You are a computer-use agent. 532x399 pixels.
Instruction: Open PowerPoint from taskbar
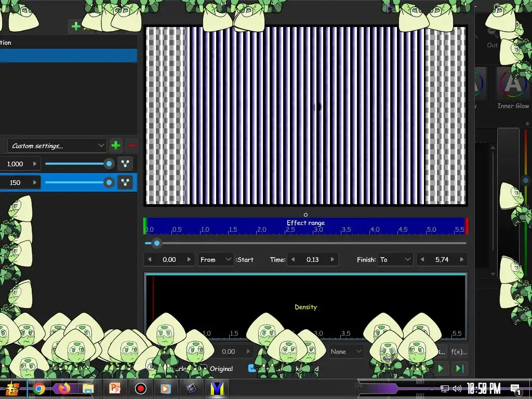point(115,389)
